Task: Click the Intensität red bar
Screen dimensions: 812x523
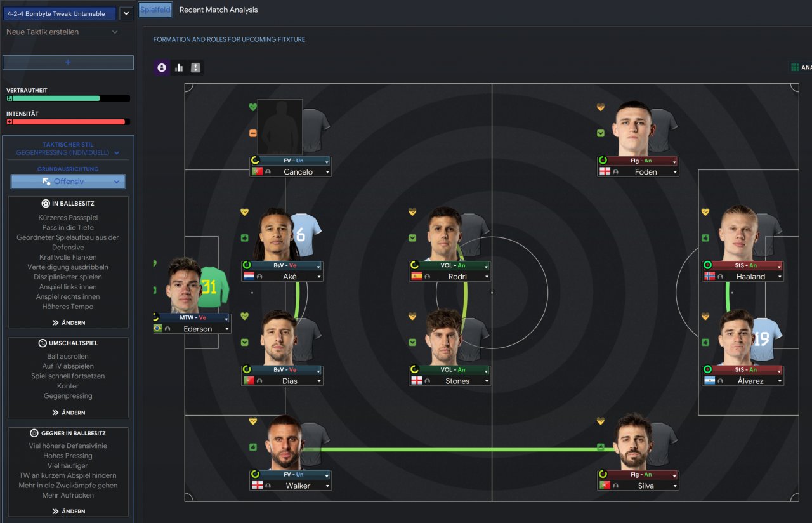Action: tap(68, 121)
